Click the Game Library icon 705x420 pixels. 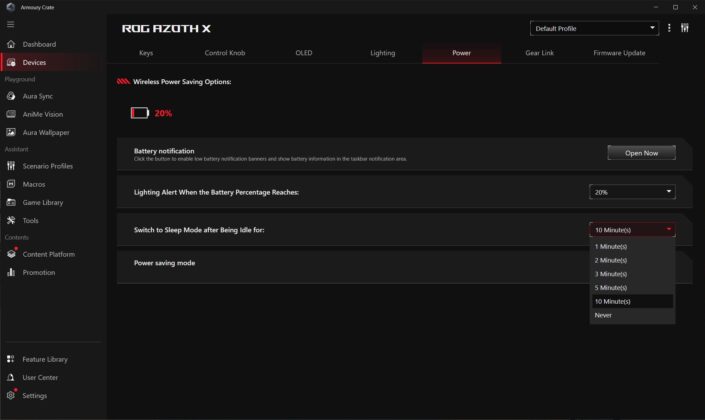pyautogui.click(x=11, y=202)
